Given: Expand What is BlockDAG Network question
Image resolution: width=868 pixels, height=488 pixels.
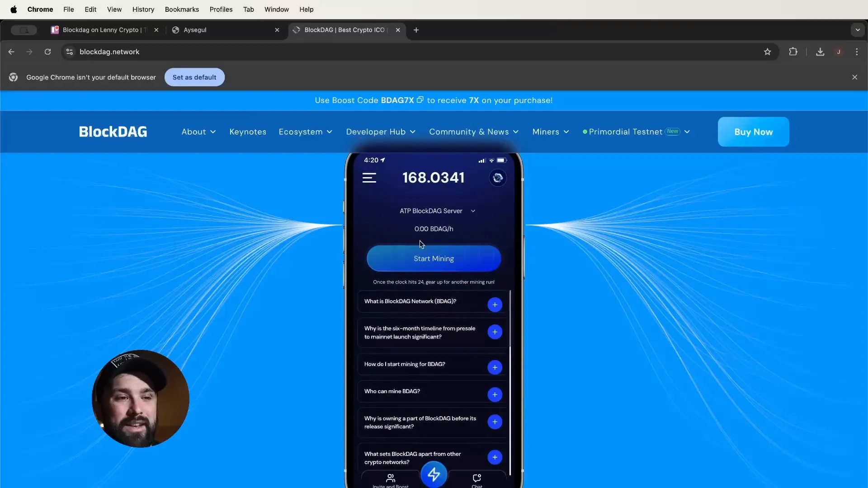Looking at the screenshot, I should [495, 305].
